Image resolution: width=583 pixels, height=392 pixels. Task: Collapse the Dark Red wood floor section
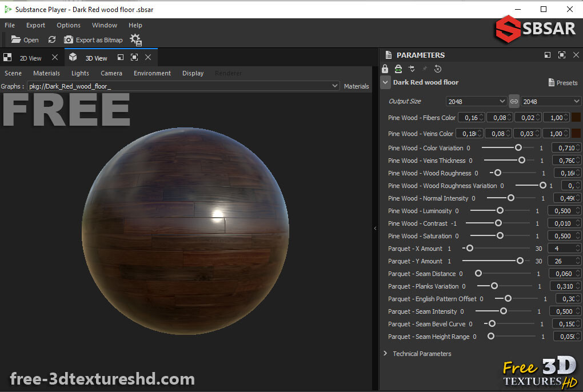pos(385,82)
